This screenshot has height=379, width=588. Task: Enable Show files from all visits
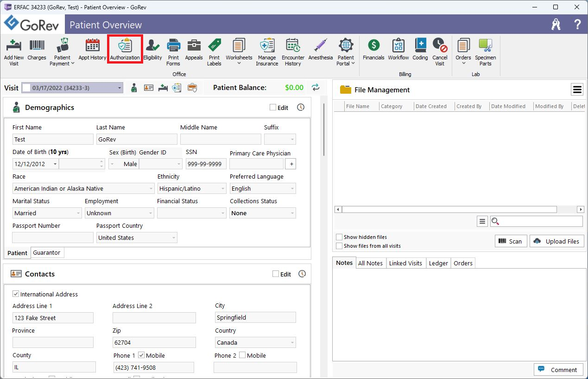[339, 246]
